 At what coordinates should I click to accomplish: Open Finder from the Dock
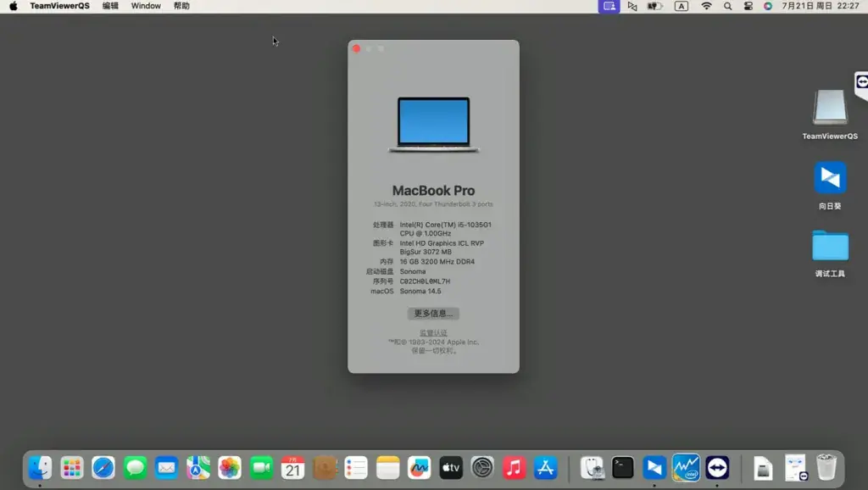coord(40,468)
